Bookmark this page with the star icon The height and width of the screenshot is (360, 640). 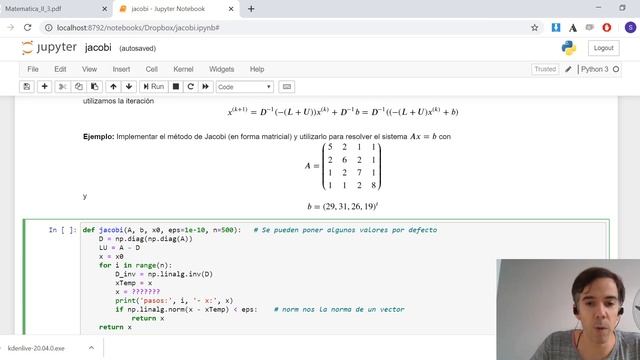[x=534, y=28]
